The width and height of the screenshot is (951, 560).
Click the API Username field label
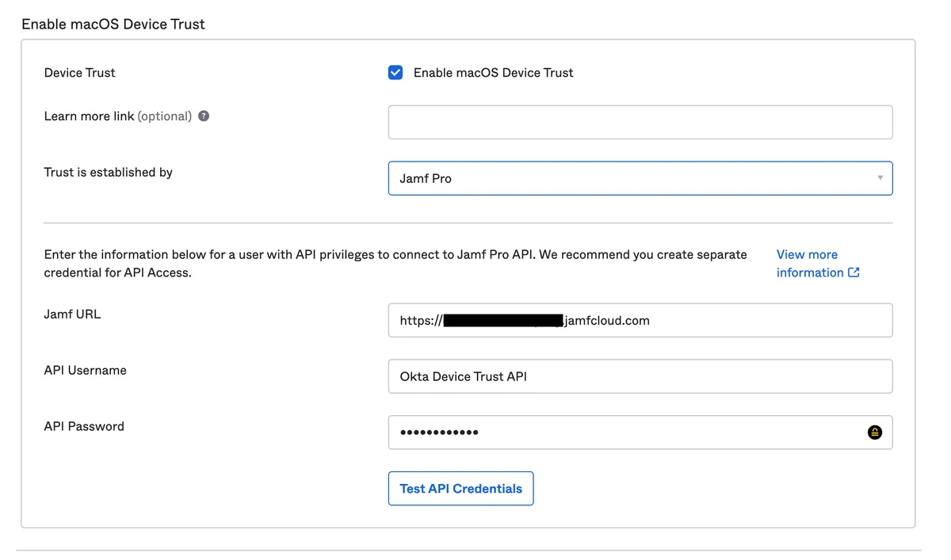pyautogui.click(x=85, y=371)
